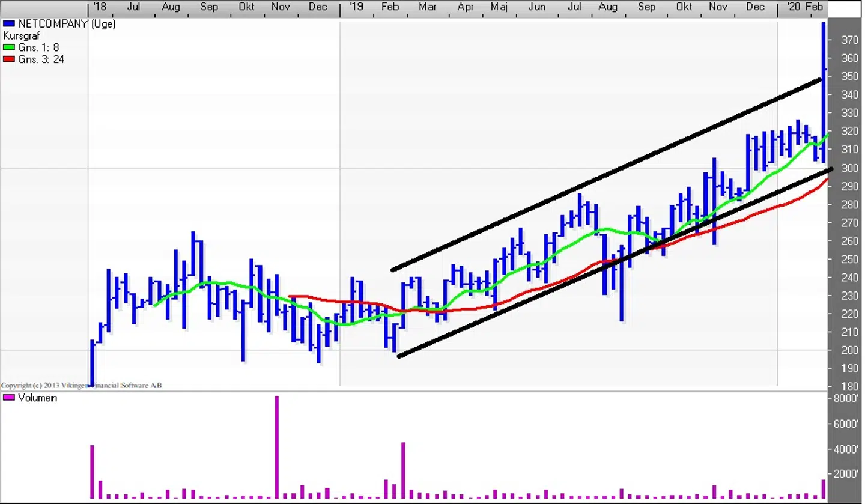Click the blue NETCOMPANY legend swatch
Image resolution: width=865 pixels, height=504 pixels.
coord(8,24)
